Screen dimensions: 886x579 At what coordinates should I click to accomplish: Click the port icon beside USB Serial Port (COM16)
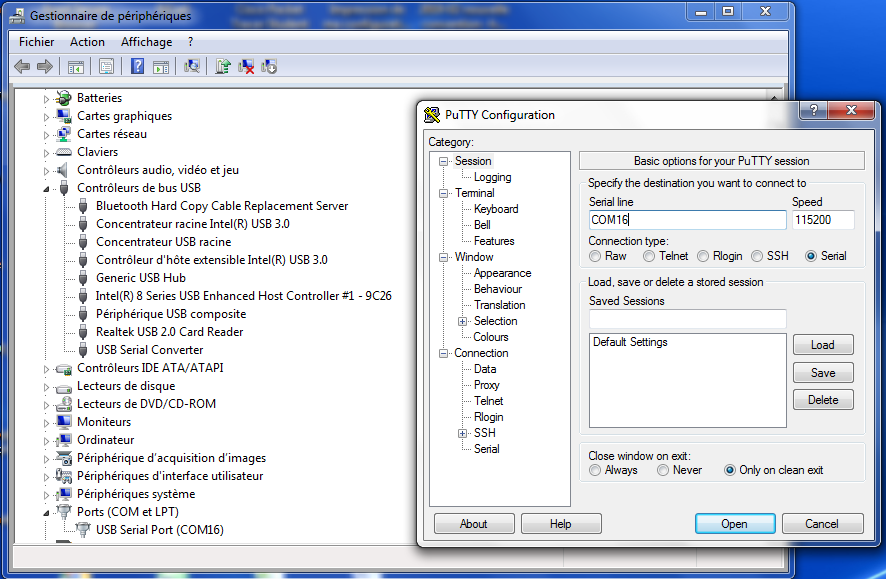click(x=83, y=530)
